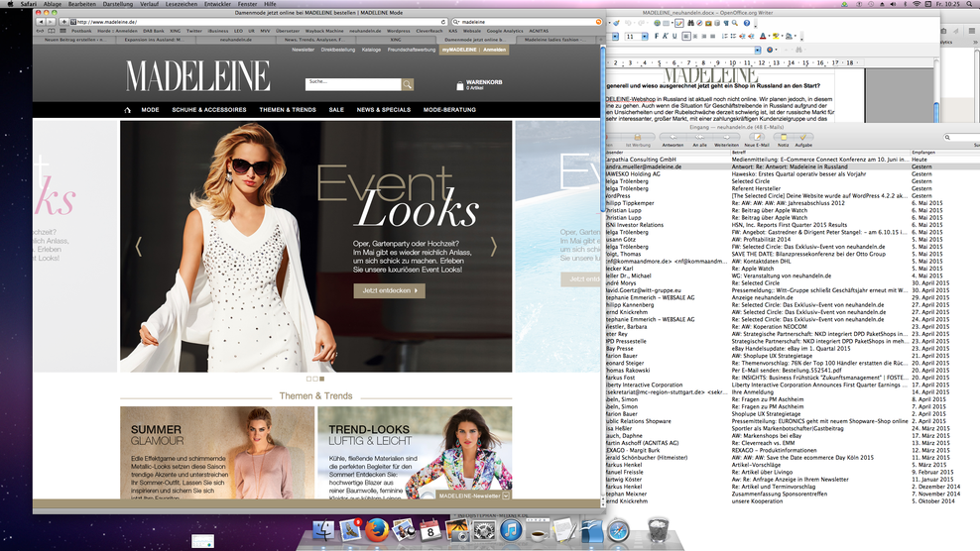The width and height of the screenshot is (980, 551).
Task: Click into the Suche field on MADELEINE
Action: (x=353, y=84)
